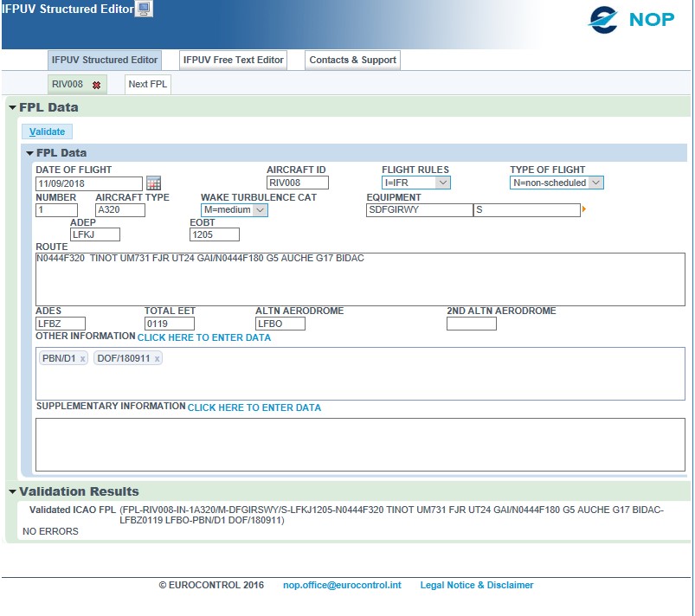This screenshot has height=616, width=695.
Task: Switch to IFPUV Structured Editor tab
Action: click(x=105, y=60)
